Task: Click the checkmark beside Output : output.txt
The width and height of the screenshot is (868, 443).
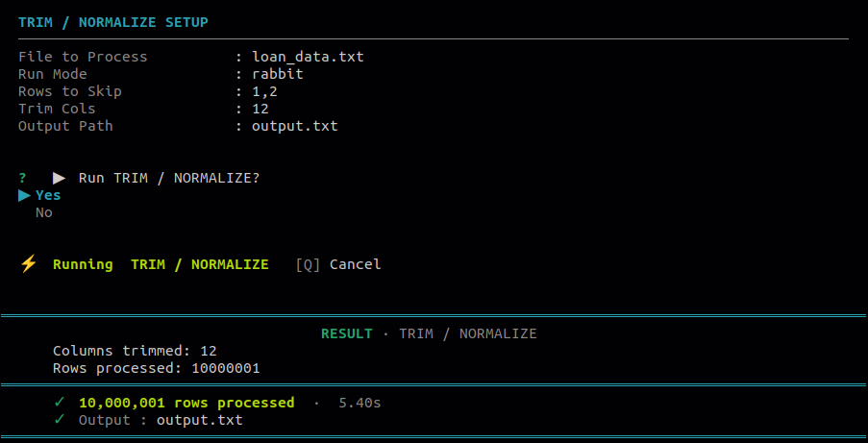Action: [60, 420]
